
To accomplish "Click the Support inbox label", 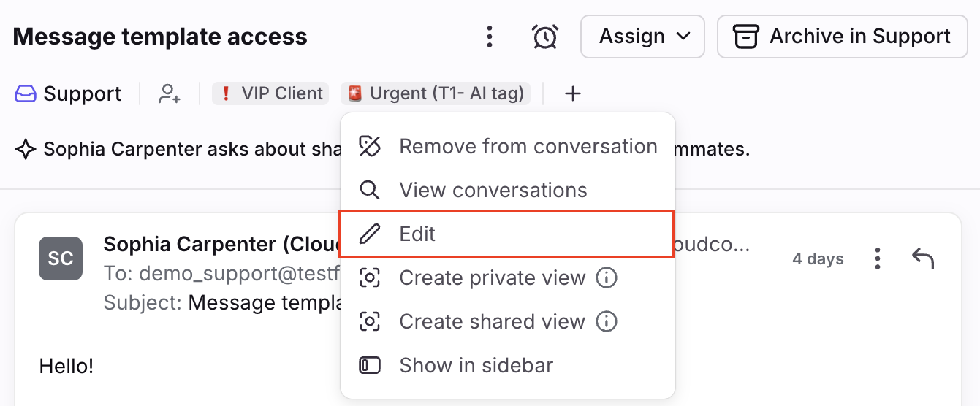I will pos(68,93).
